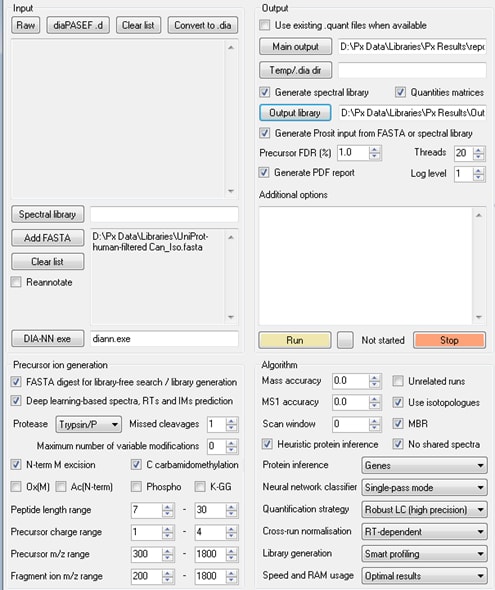Open Quantification strategy dropdown
The height and width of the screenshot is (590, 495).
click(x=424, y=510)
